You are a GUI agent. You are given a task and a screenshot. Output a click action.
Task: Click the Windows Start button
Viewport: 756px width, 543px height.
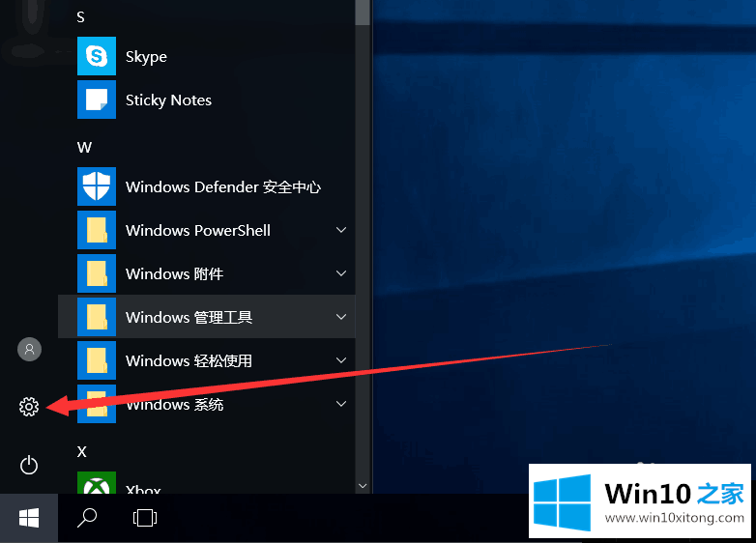click(29, 518)
